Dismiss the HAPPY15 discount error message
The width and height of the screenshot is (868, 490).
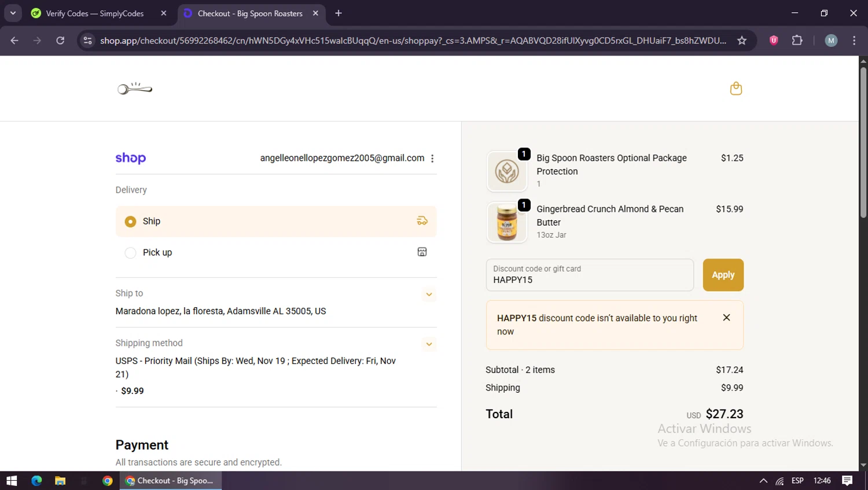(x=726, y=318)
